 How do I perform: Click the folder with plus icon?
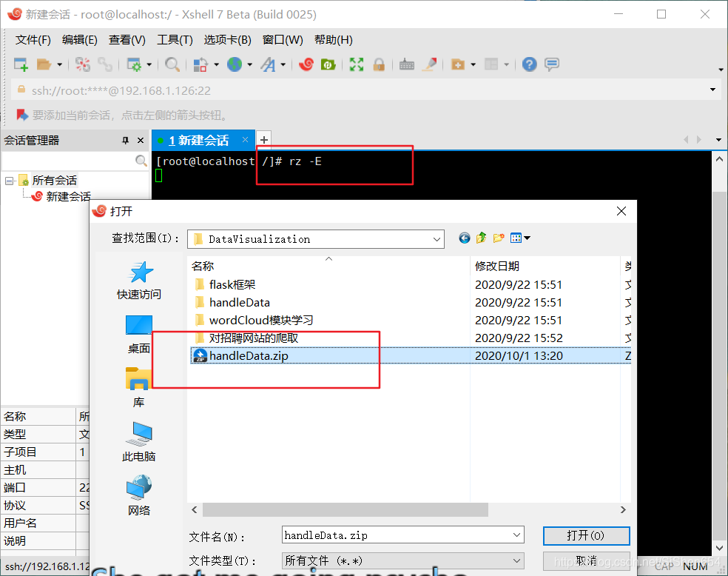(458, 64)
